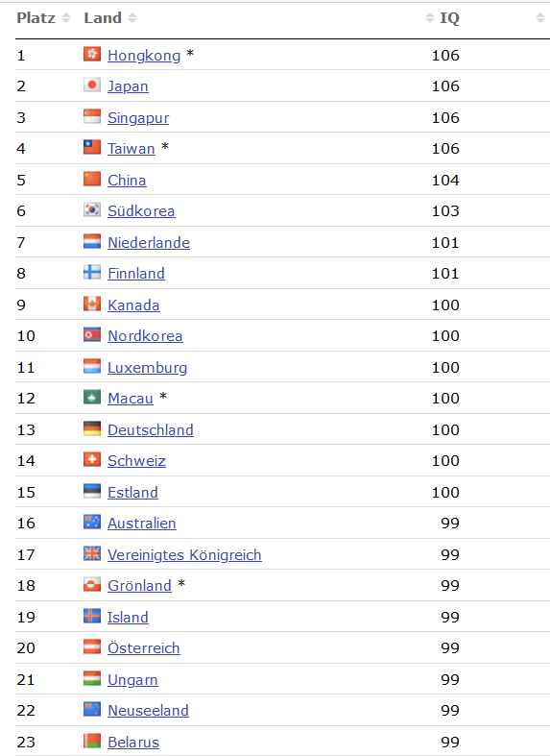Click the Grönland flag icon
This screenshot has width=550, height=756.
pos(92,584)
